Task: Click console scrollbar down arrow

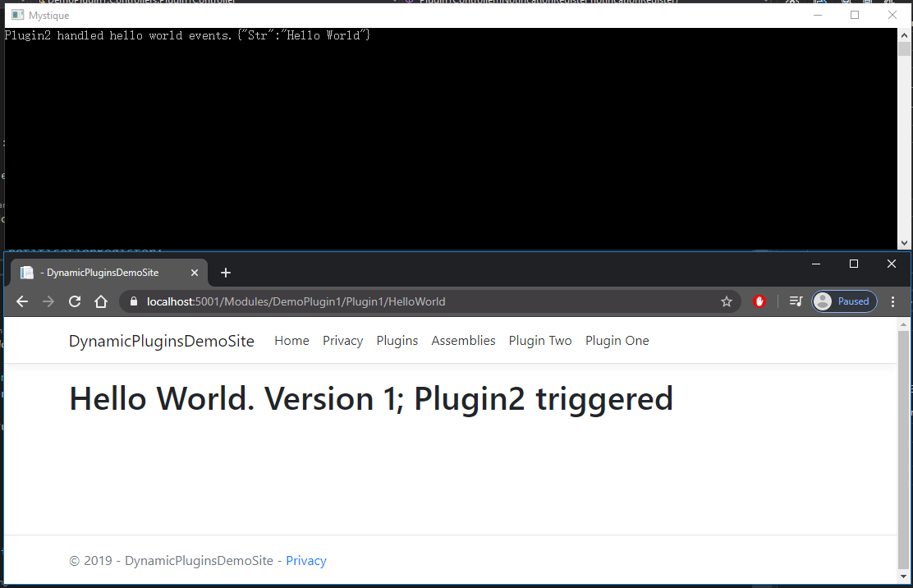Action: 904,243
